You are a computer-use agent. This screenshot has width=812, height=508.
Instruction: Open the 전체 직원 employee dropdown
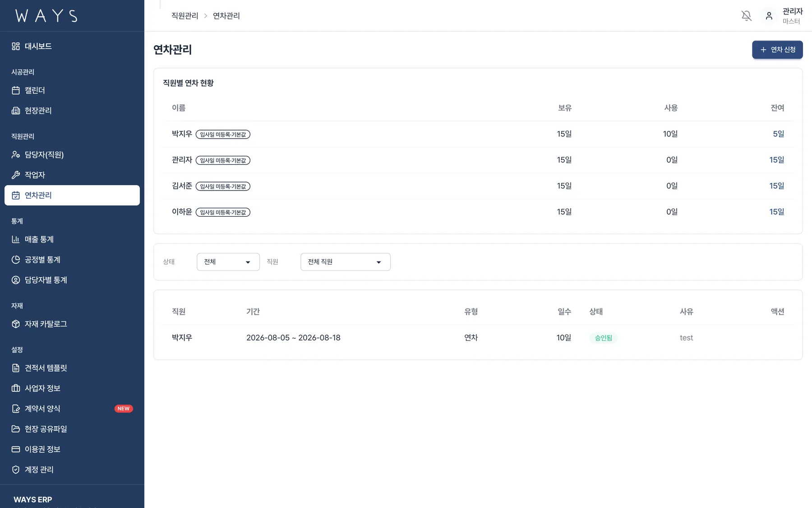(346, 262)
